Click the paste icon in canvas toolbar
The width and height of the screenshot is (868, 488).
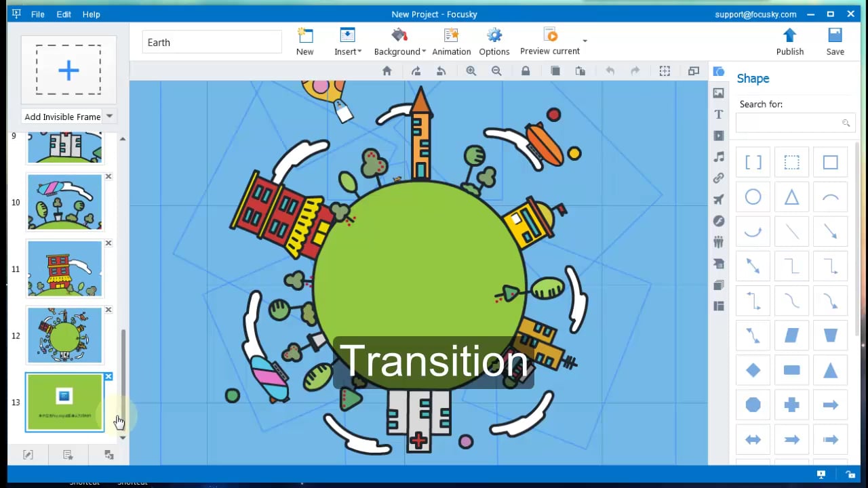[x=580, y=71]
